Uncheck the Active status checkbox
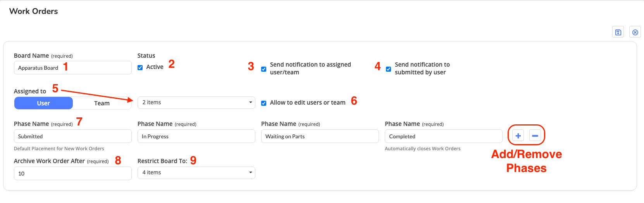644x203 pixels. pyautogui.click(x=140, y=67)
